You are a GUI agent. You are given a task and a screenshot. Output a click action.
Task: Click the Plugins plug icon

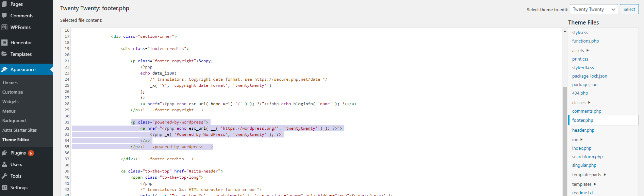click(4, 153)
